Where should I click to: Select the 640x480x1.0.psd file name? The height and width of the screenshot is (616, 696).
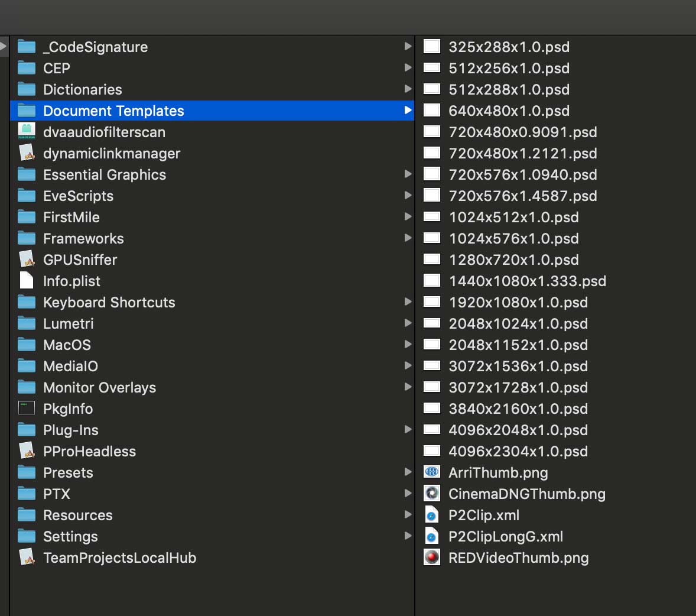(x=509, y=111)
